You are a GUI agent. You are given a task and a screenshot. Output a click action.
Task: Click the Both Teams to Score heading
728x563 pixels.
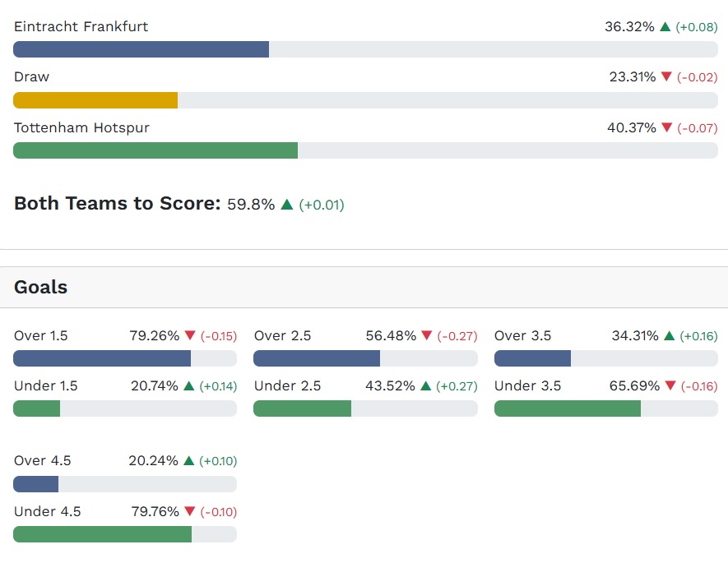(118, 204)
